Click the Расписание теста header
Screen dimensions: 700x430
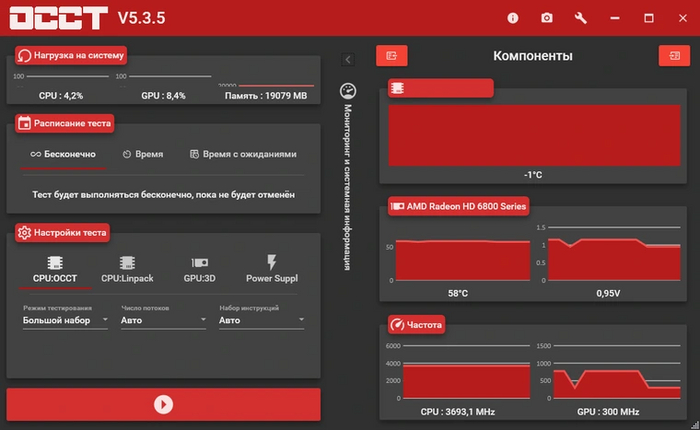click(x=65, y=123)
